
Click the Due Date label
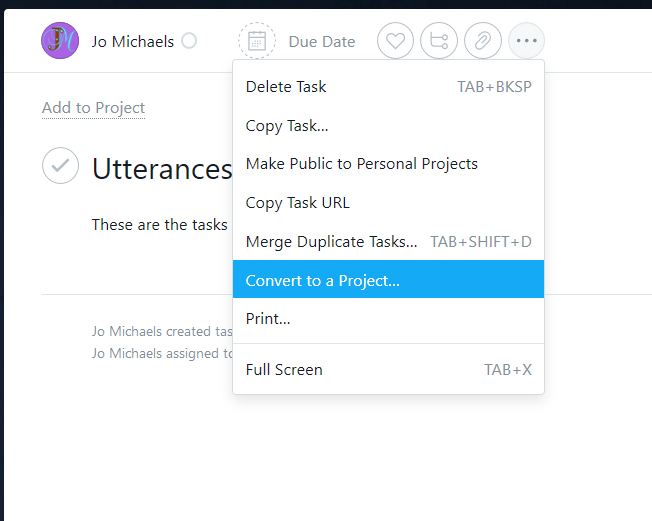[x=322, y=42]
